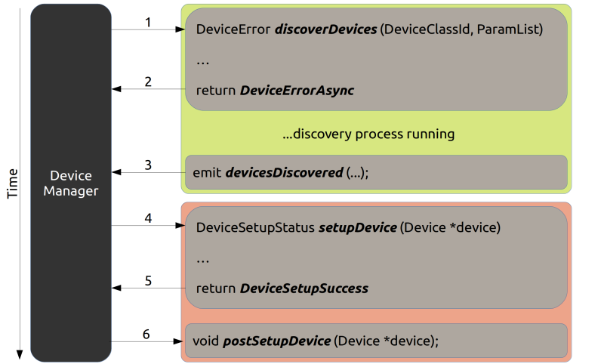Click the ellipsis under discoverDevices
The height and width of the screenshot is (364, 604).
(202, 63)
